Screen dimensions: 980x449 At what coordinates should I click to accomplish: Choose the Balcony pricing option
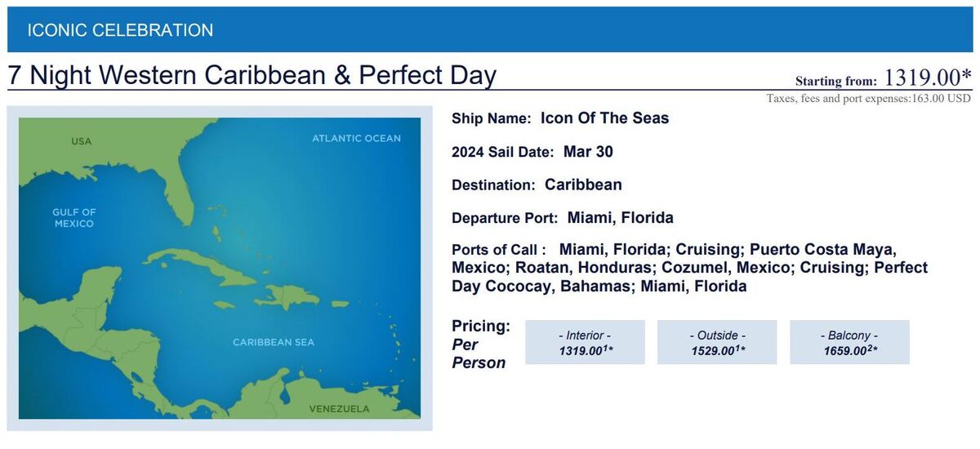click(849, 342)
